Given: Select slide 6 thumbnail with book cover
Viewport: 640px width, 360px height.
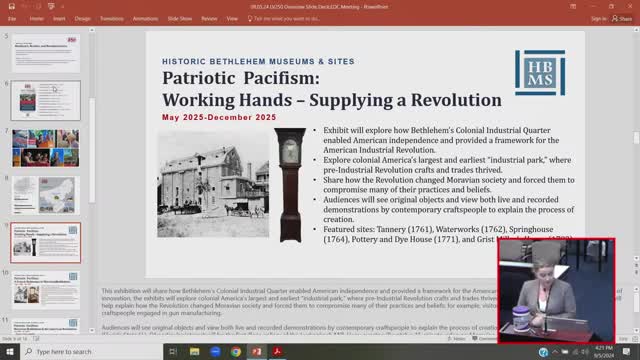Looking at the screenshot, I should point(46,100).
